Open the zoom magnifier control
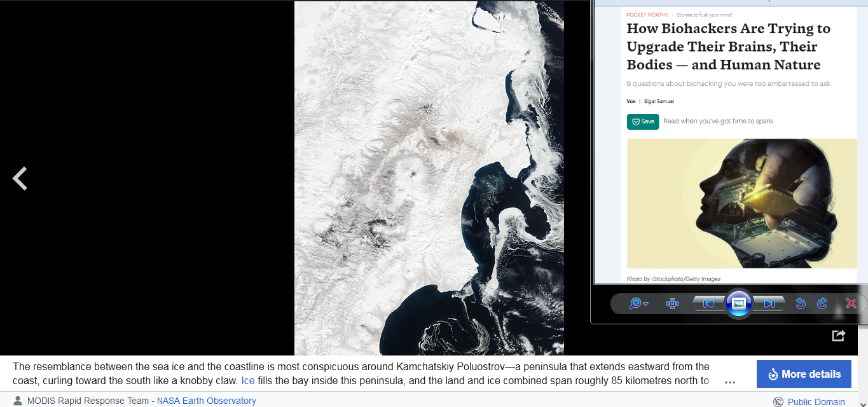 point(635,304)
